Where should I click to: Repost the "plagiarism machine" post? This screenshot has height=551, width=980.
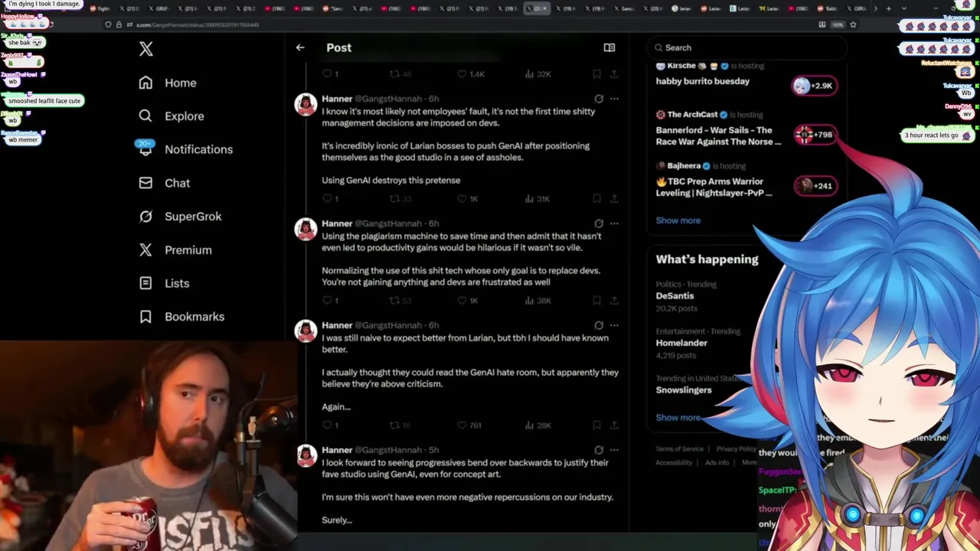[400, 301]
